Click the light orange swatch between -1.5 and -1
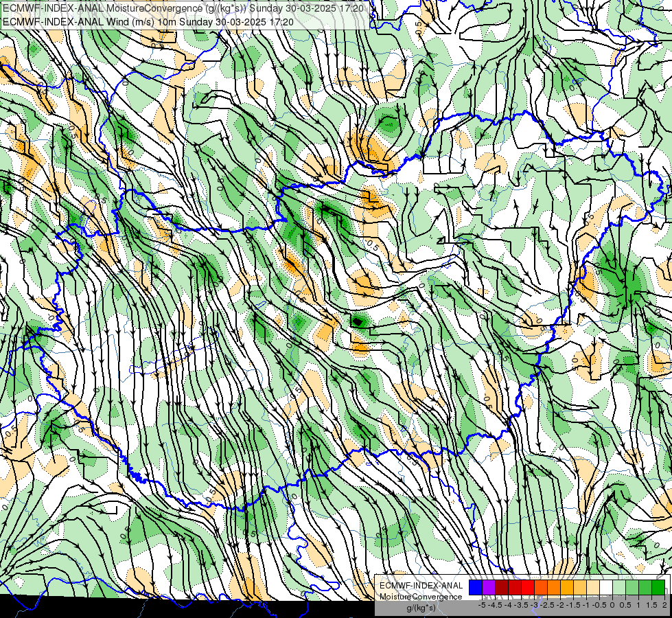This screenshot has width=672, height=618. 580,588
